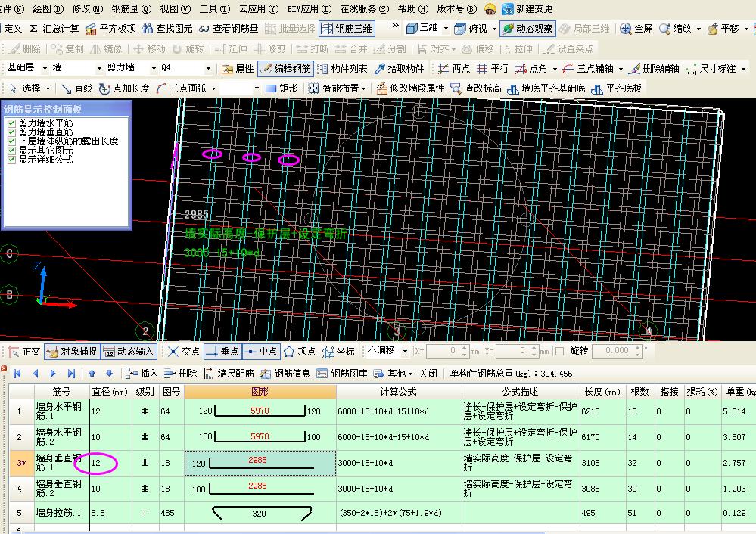Click 平行 parallel axis tool

[x=492, y=68]
